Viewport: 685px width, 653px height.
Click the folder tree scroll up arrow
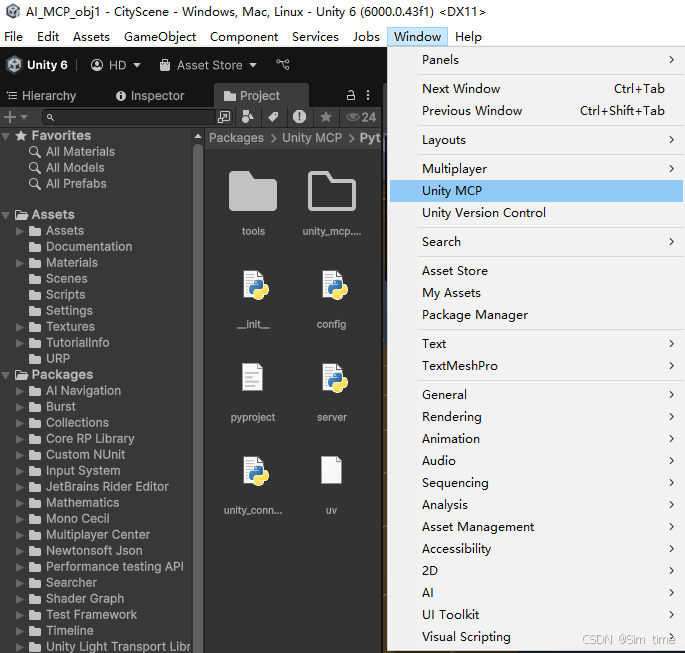click(198, 136)
